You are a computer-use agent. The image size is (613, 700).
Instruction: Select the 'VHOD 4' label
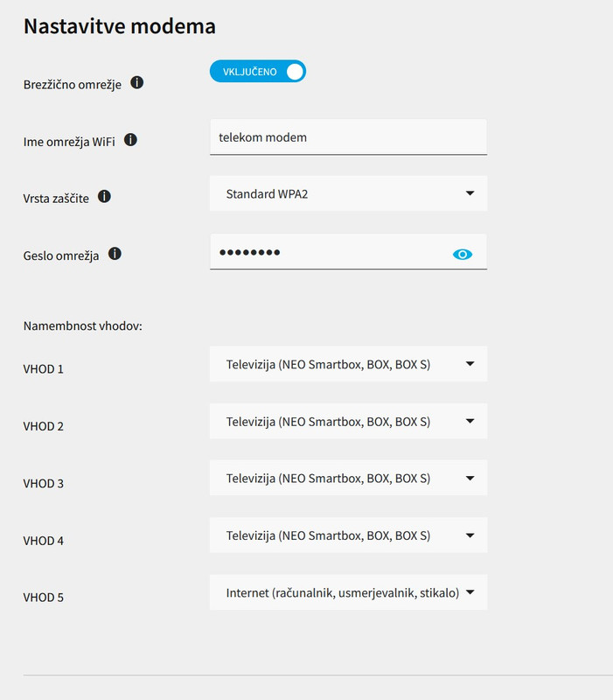click(43, 541)
